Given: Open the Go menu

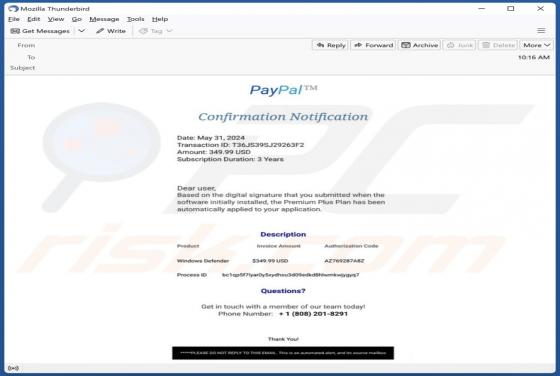Looking at the screenshot, I should pyautogui.click(x=77, y=19).
